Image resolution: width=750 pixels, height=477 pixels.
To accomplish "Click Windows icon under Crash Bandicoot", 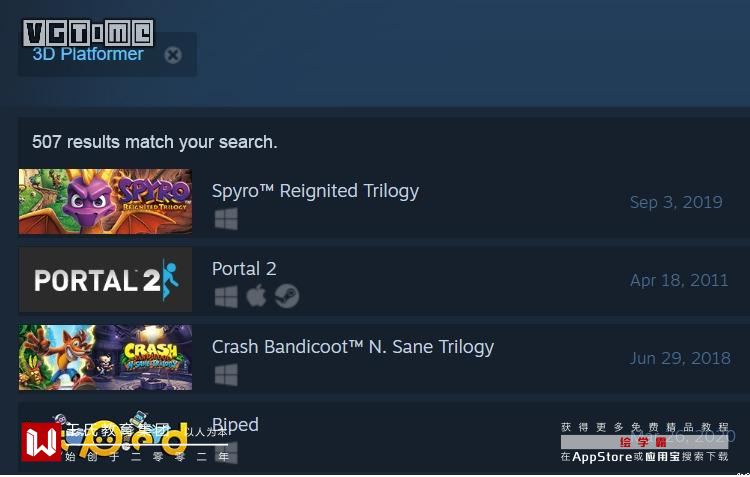I will [226, 375].
